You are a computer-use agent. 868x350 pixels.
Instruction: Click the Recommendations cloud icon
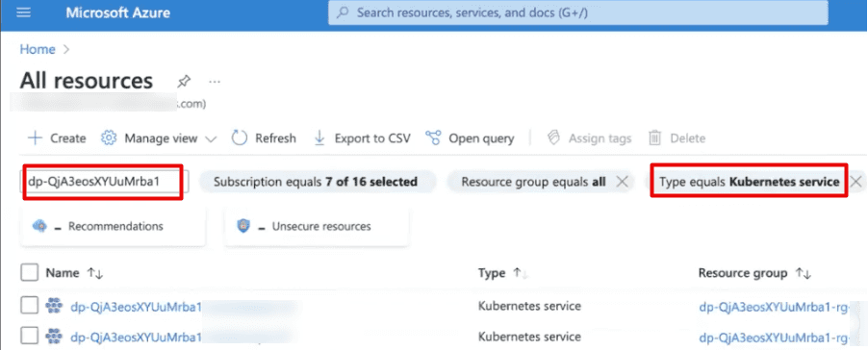[39, 226]
